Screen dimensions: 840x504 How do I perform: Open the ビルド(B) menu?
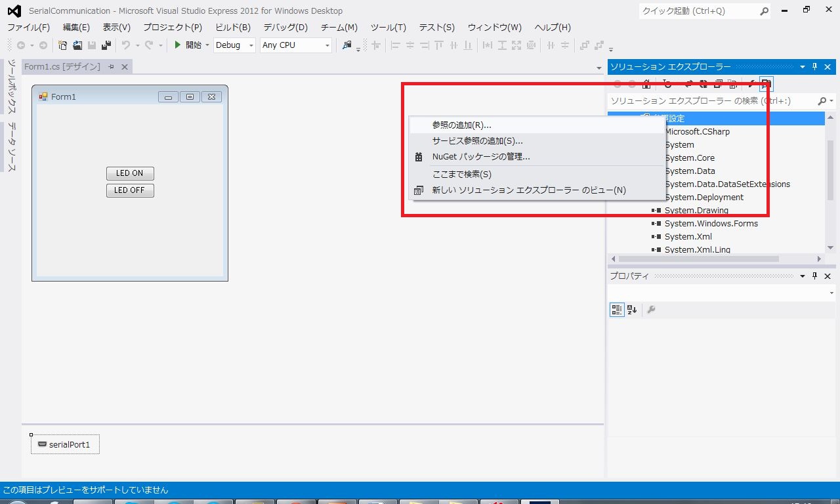click(233, 28)
